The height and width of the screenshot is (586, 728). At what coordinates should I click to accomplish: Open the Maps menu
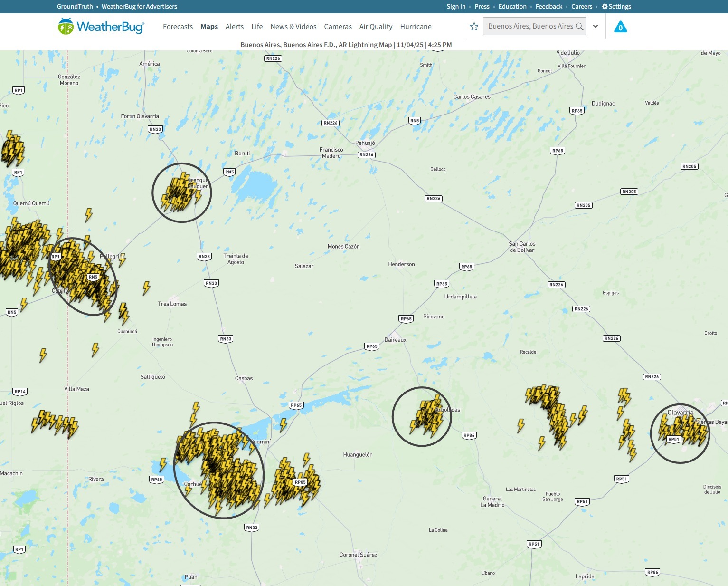tap(209, 27)
